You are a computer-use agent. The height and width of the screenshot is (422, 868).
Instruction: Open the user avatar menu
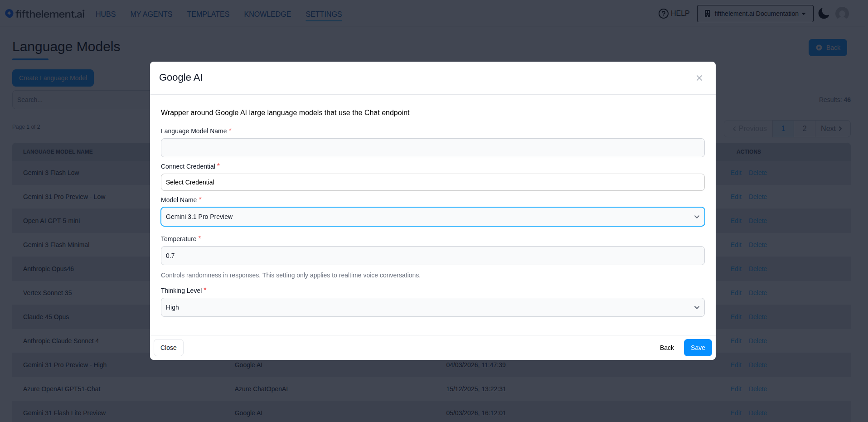click(842, 14)
